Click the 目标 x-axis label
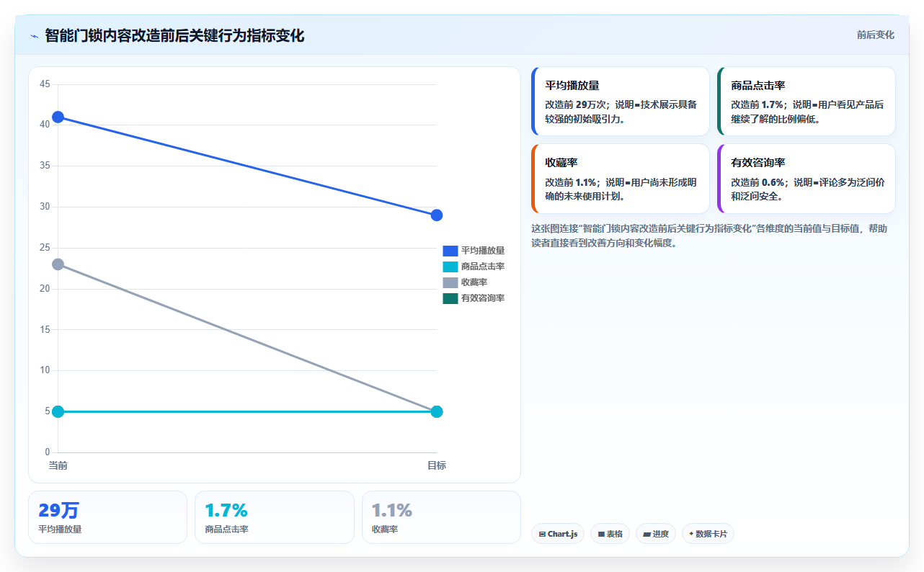The image size is (924, 572). [x=437, y=465]
